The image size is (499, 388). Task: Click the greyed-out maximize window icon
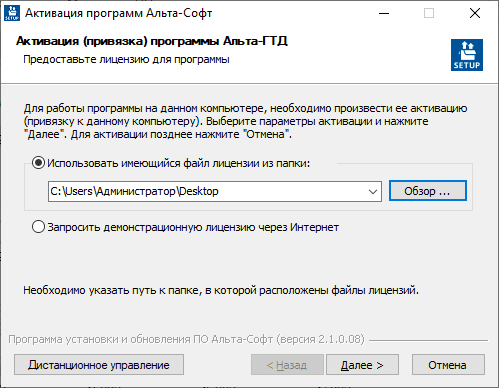pyautogui.click(x=429, y=13)
